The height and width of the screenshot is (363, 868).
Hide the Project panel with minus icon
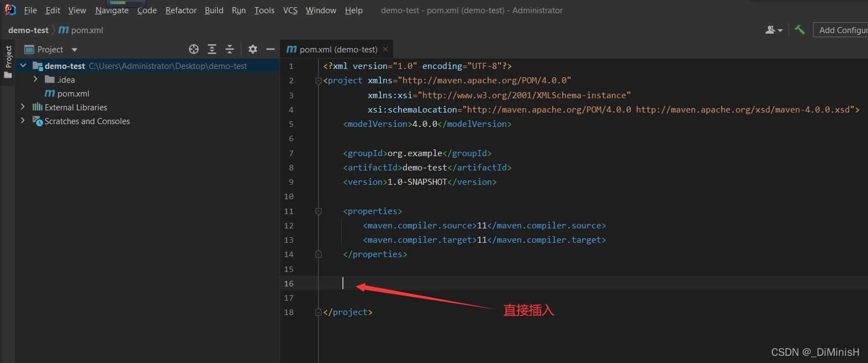point(271,49)
